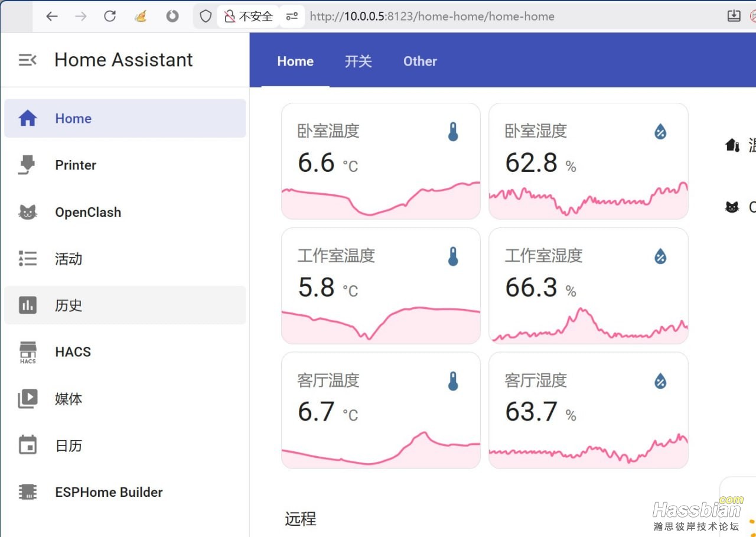The width and height of the screenshot is (756, 537).
Task: Click the 不安全 site security indicator
Action: 249,17
